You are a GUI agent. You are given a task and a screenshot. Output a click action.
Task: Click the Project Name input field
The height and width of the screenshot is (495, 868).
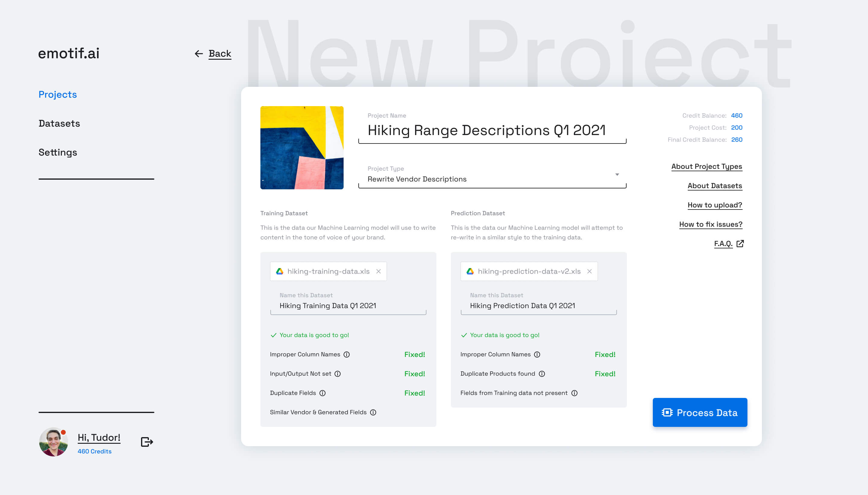pyautogui.click(x=486, y=130)
